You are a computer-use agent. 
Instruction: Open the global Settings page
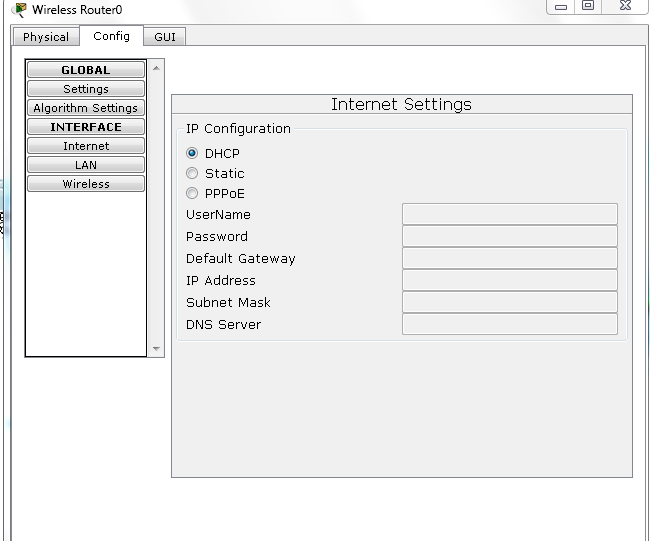86,89
